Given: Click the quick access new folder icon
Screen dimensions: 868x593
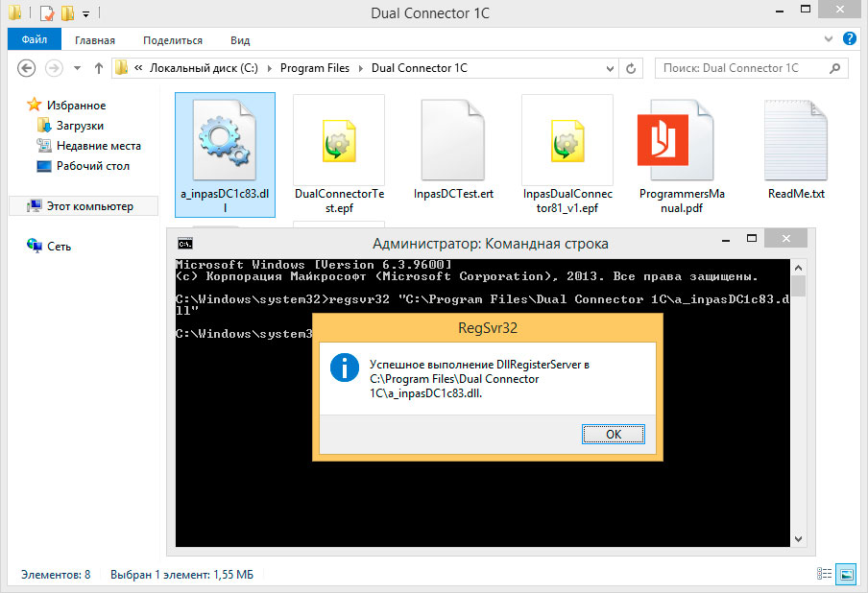Looking at the screenshot, I should [67, 12].
